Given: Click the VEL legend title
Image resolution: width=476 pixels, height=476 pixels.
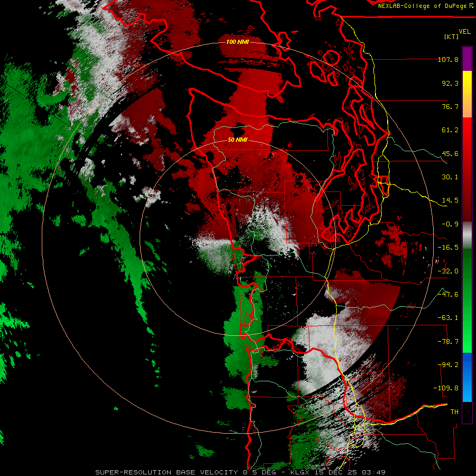Looking at the screenshot, I should point(464,32).
